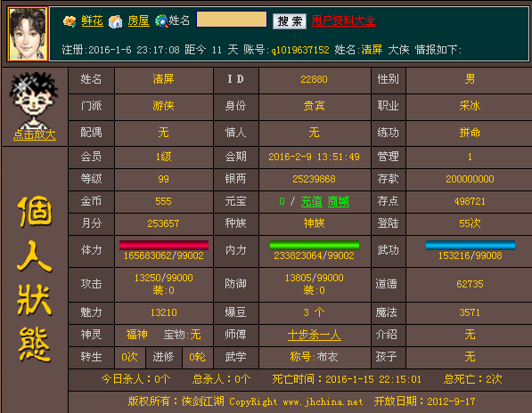Click the 转生 value 0次
This screenshot has height=413, width=532.
[x=129, y=357]
